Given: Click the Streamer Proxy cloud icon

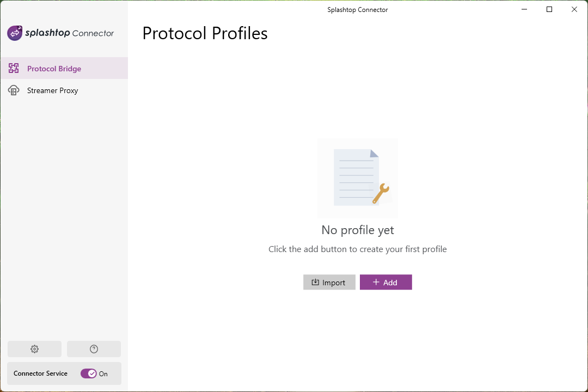Looking at the screenshot, I should tap(14, 90).
